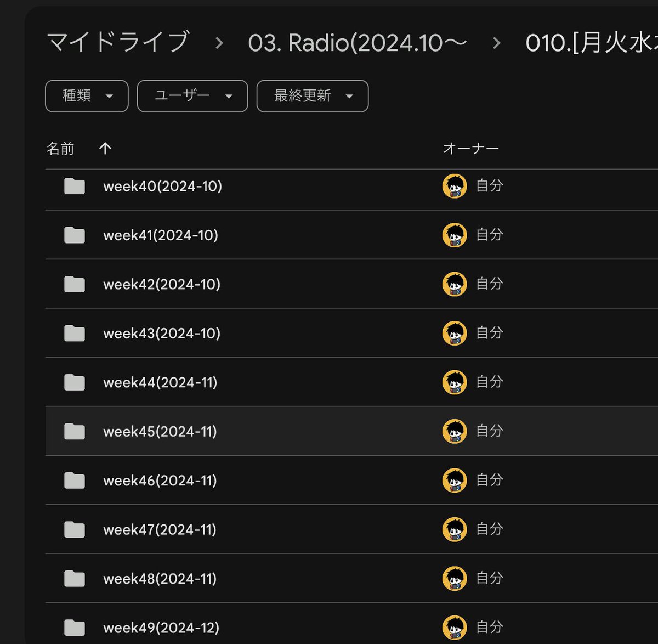Click 自分 owner text in week42 row
658x644 pixels.
(x=490, y=284)
